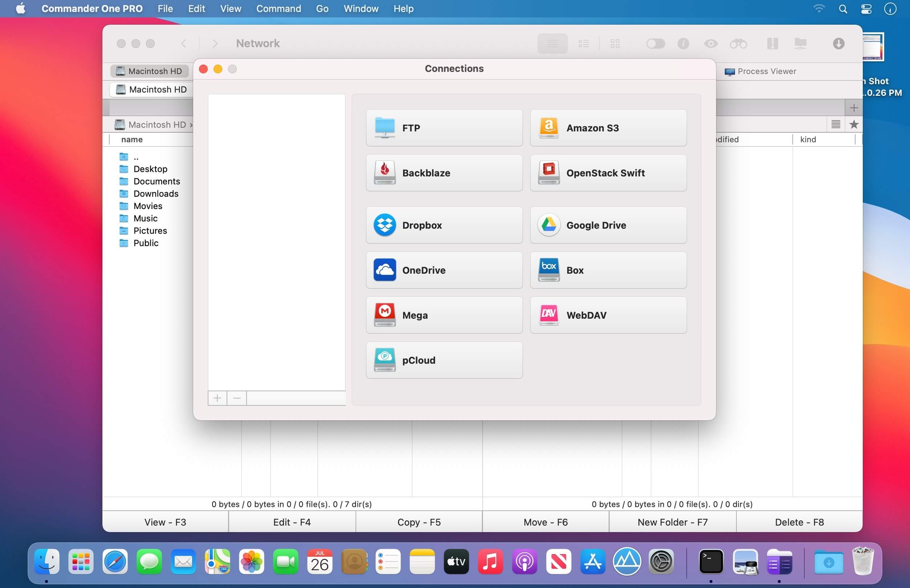Screen dimensions: 910x588
Task: Open System Preferences from the Dock
Action: [x=661, y=562]
